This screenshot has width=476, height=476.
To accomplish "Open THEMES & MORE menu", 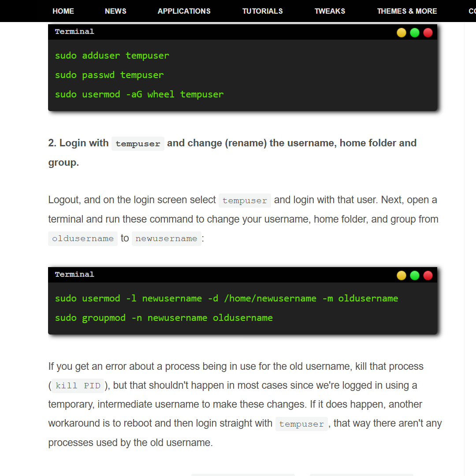I will (x=407, y=11).
